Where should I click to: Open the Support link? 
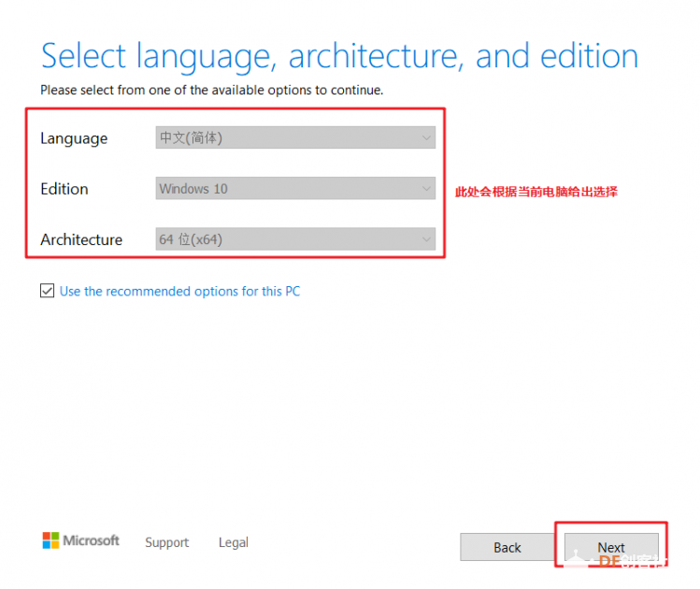[167, 542]
